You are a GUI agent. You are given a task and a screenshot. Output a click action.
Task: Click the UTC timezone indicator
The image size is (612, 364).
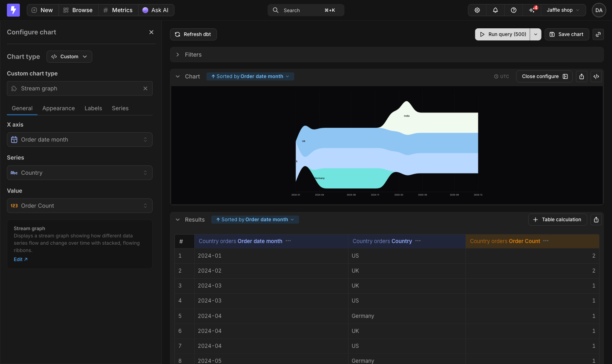coord(501,76)
